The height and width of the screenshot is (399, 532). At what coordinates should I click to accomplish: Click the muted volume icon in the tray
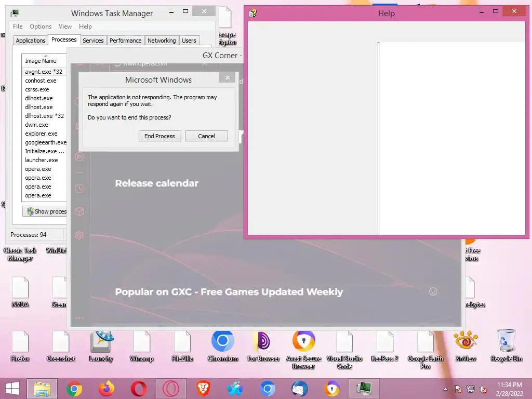point(483,389)
